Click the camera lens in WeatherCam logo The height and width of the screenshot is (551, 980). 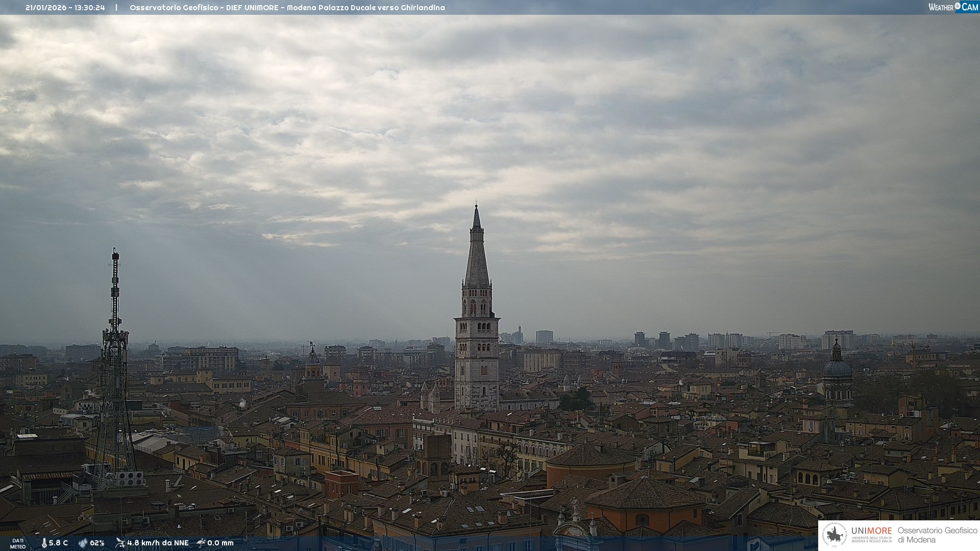point(958,6)
